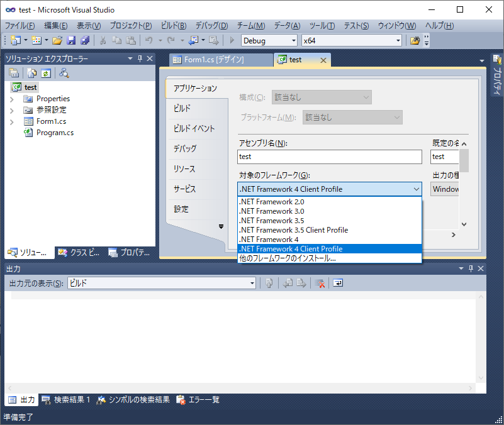
Task: Click the Cut scissors icon
Action: click(103, 40)
